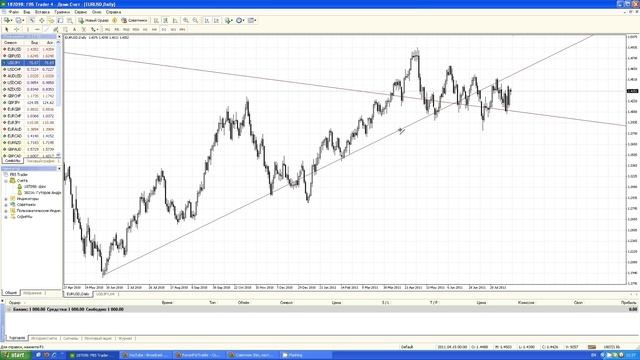Click the Советники toolbar button
The width and height of the screenshot is (640, 360).
(135, 20)
